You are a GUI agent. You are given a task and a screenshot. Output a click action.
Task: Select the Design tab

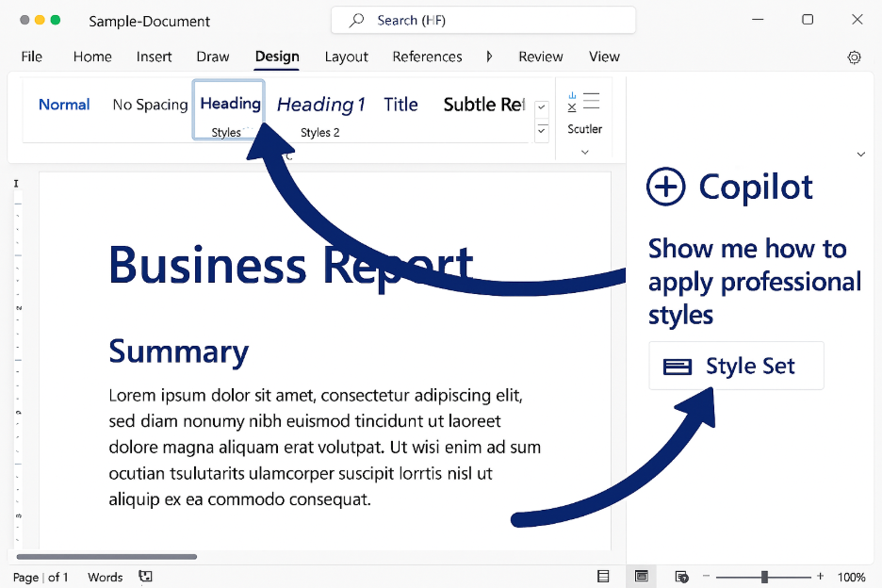(277, 57)
